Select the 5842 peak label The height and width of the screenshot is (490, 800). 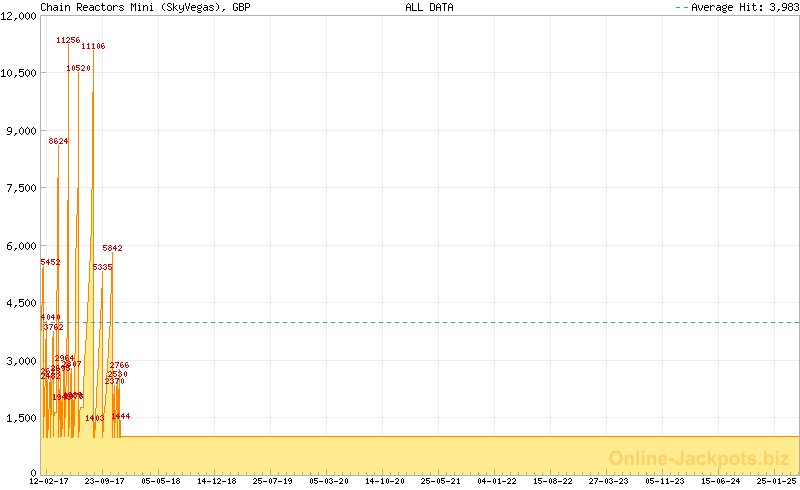pos(112,248)
